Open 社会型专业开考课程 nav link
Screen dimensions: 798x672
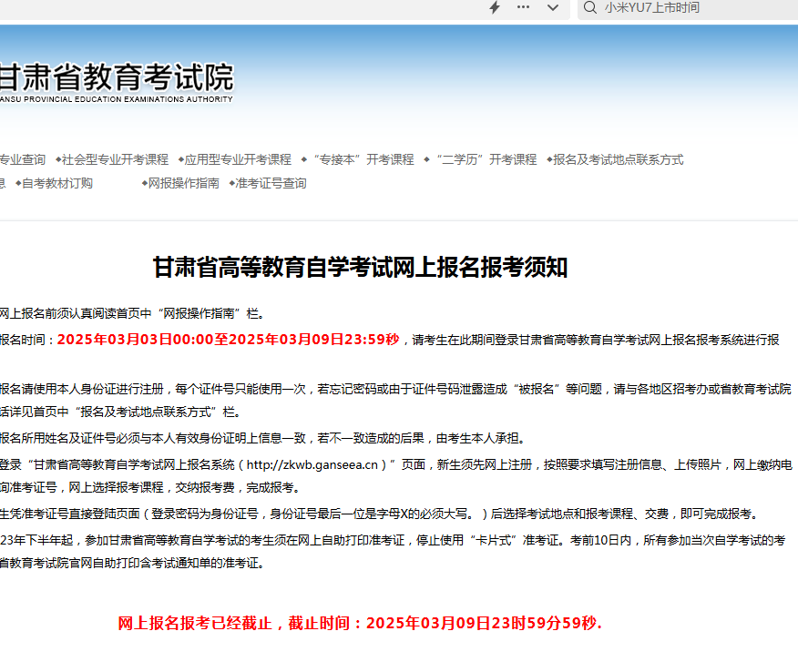(115, 159)
